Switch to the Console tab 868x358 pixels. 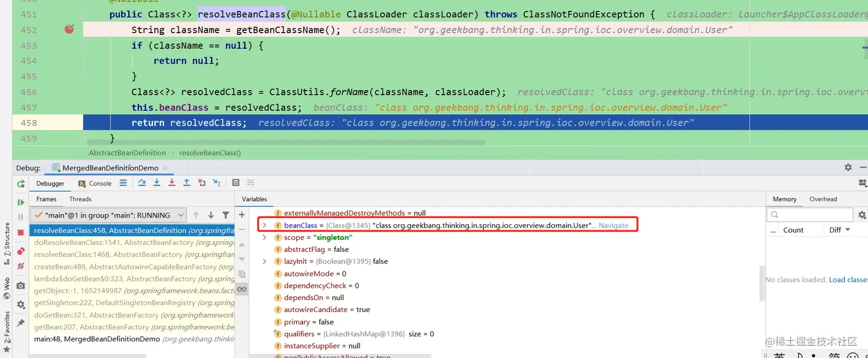click(x=95, y=184)
